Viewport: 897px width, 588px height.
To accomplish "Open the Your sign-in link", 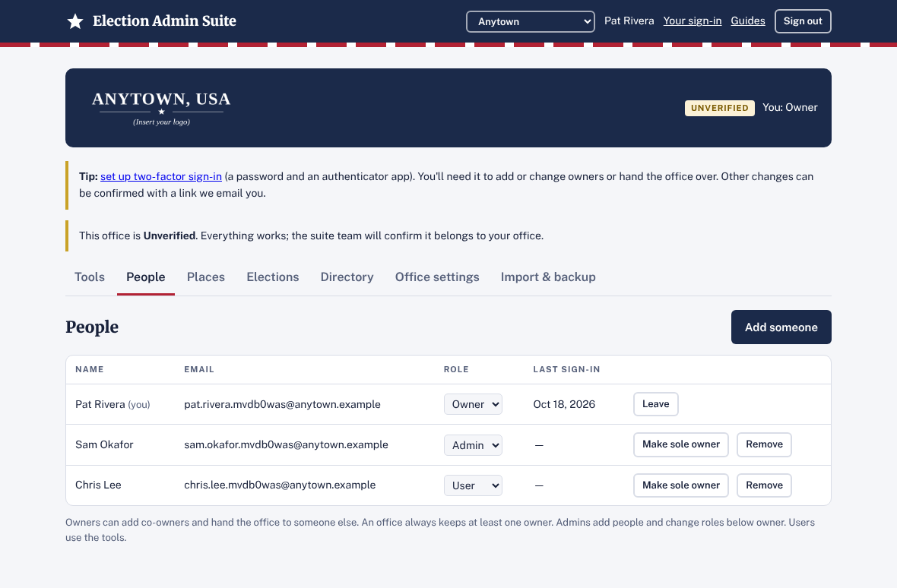I will click(693, 21).
